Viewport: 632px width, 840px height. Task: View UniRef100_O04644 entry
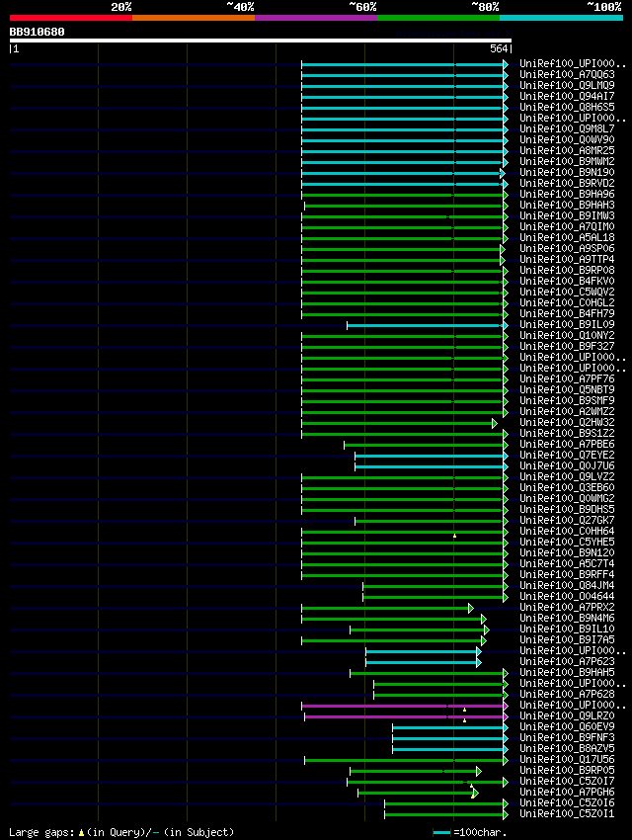tap(567, 596)
